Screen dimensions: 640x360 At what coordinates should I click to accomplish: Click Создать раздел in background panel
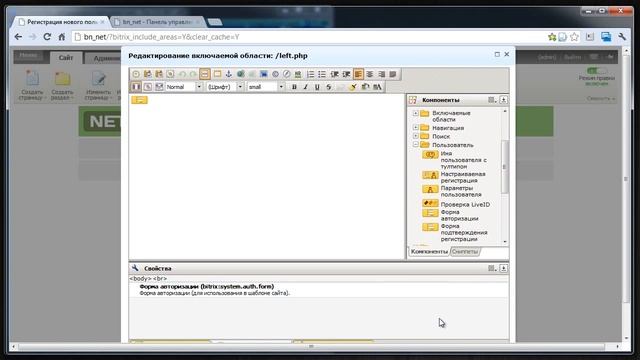[x=62, y=86]
